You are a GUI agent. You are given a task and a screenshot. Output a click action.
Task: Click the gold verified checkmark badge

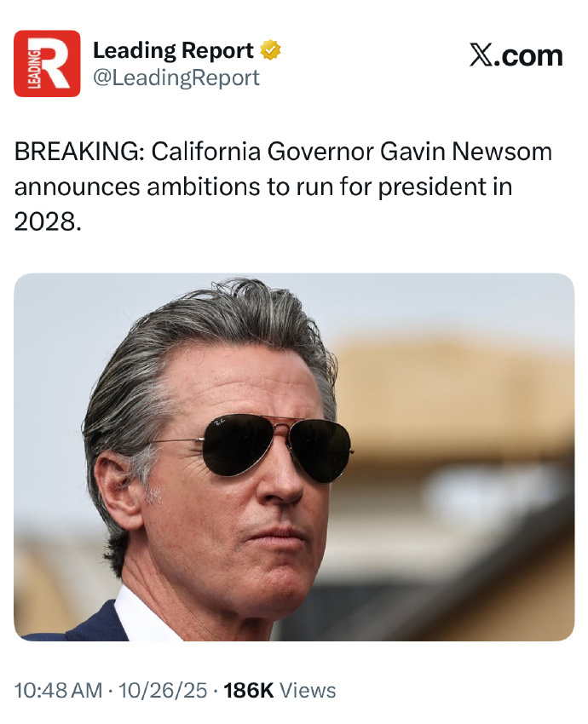(271, 50)
